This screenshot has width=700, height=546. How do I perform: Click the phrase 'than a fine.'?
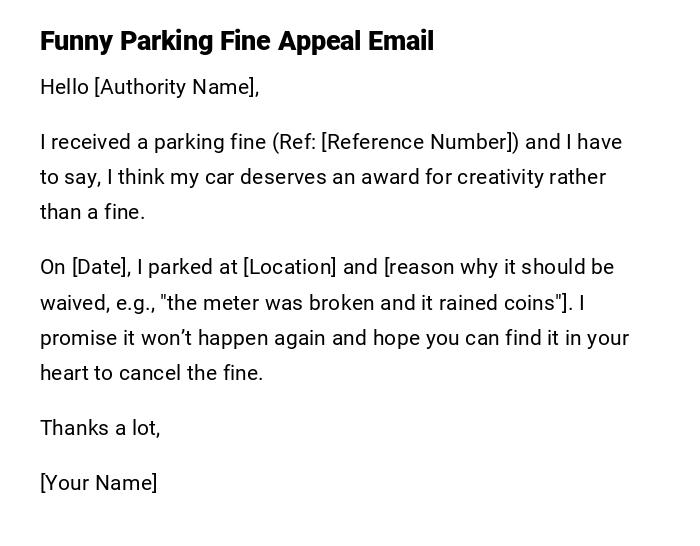(93, 212)
